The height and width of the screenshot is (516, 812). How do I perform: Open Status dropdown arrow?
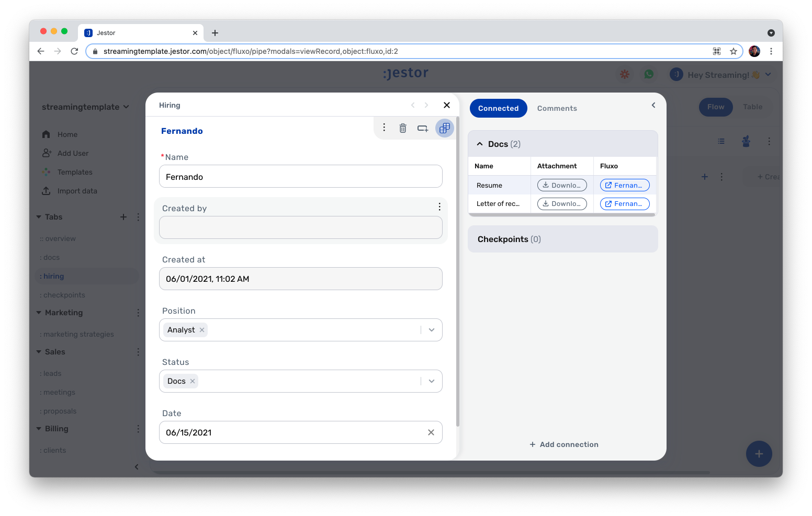(x=432, y=381)
